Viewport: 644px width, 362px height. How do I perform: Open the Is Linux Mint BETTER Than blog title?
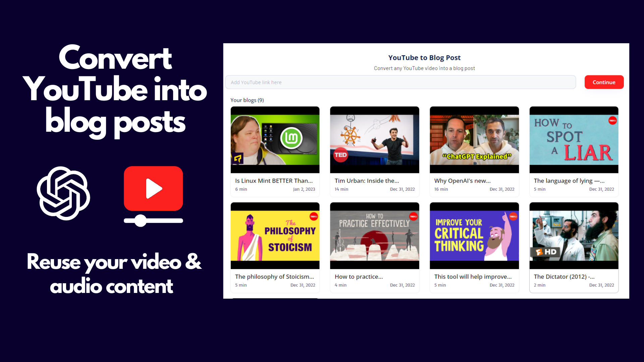pos(274,181)
